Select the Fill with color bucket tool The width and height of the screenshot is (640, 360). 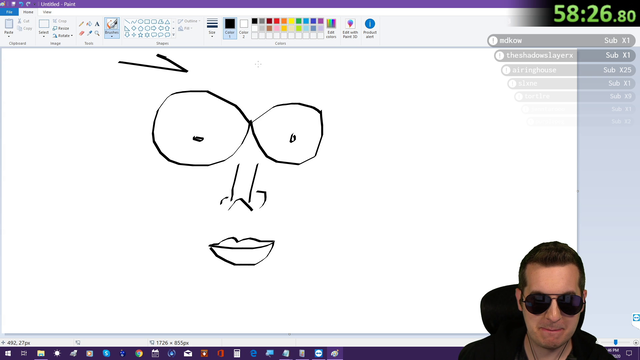(89, 24)
